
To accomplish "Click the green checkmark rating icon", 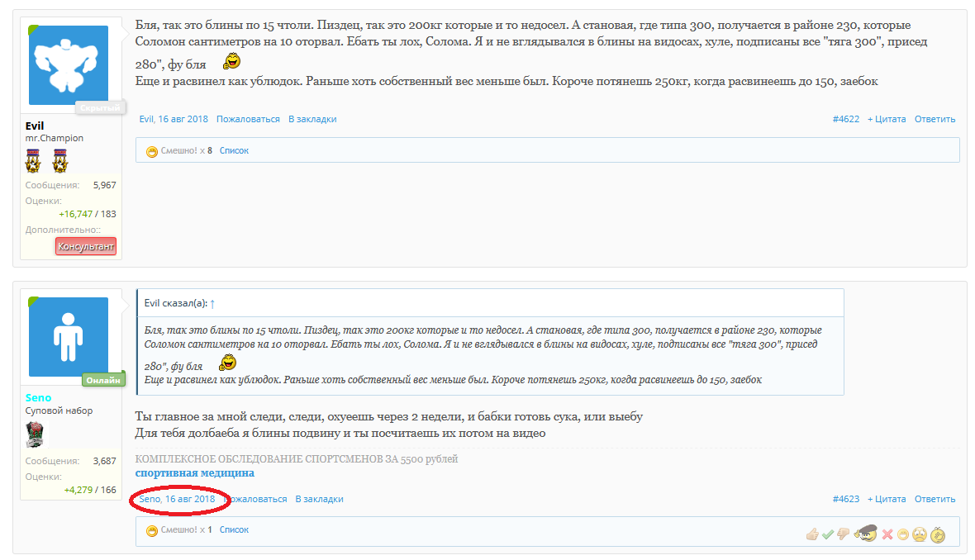I will coord(827,534).
